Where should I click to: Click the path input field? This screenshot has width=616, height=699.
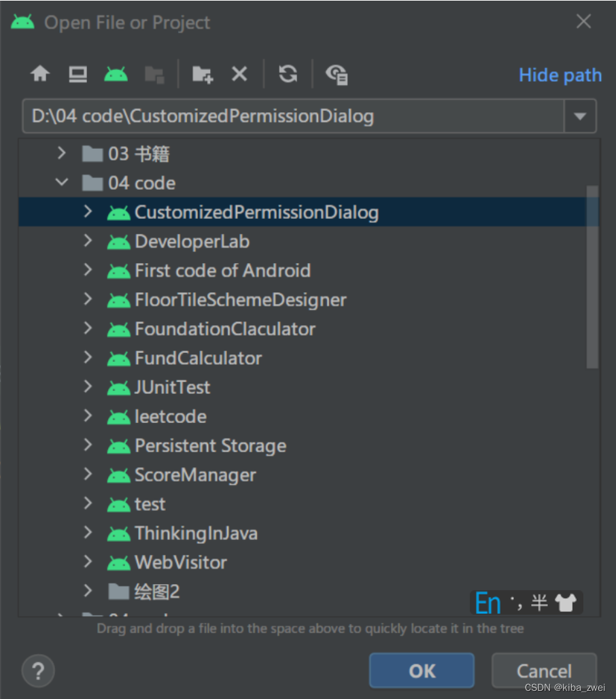point(293,116)
